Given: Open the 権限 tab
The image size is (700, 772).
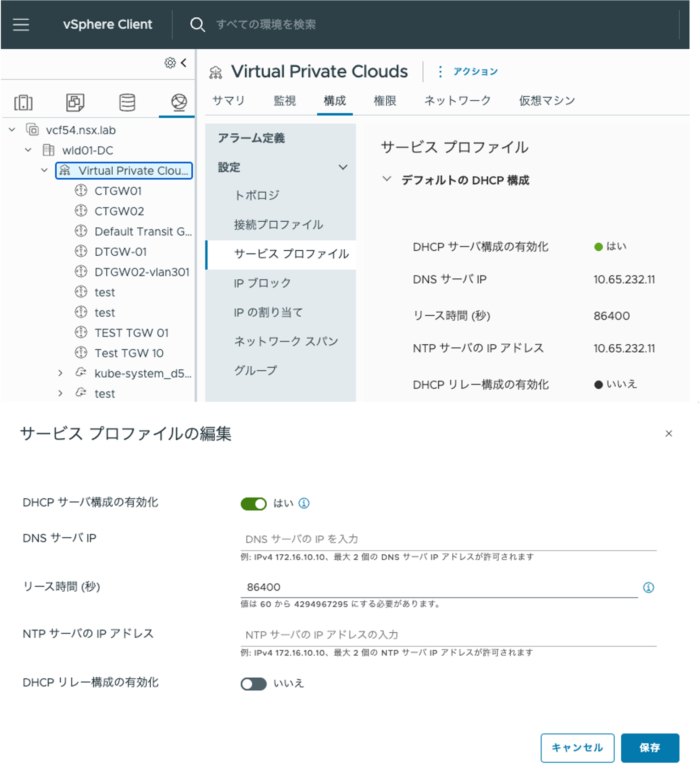Looking at the screenshot, I should [x=385, y=101].
